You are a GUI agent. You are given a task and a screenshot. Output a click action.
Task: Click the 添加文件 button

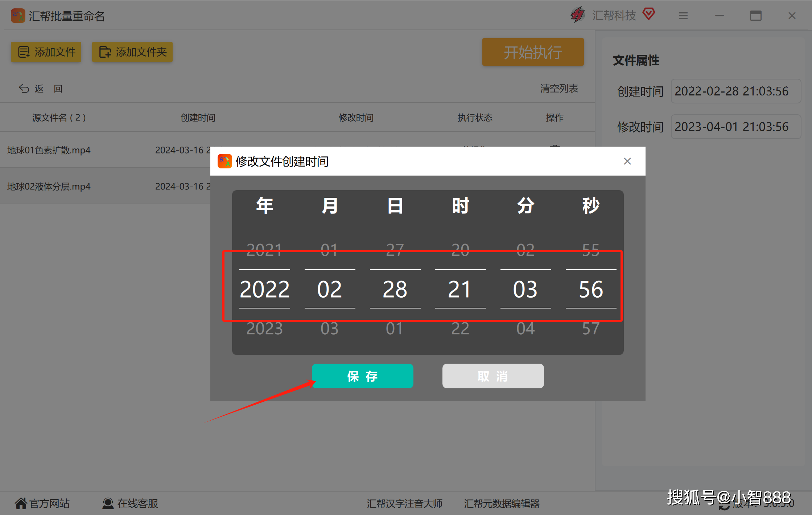pyautogui.click(x=46, y=52)
